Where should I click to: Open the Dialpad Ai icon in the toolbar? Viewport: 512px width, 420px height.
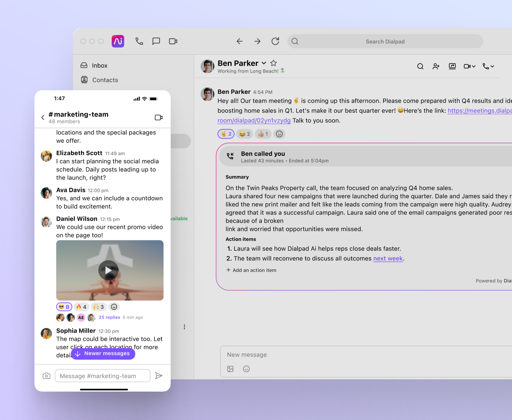pyautogui.click(x=118, y=41)
